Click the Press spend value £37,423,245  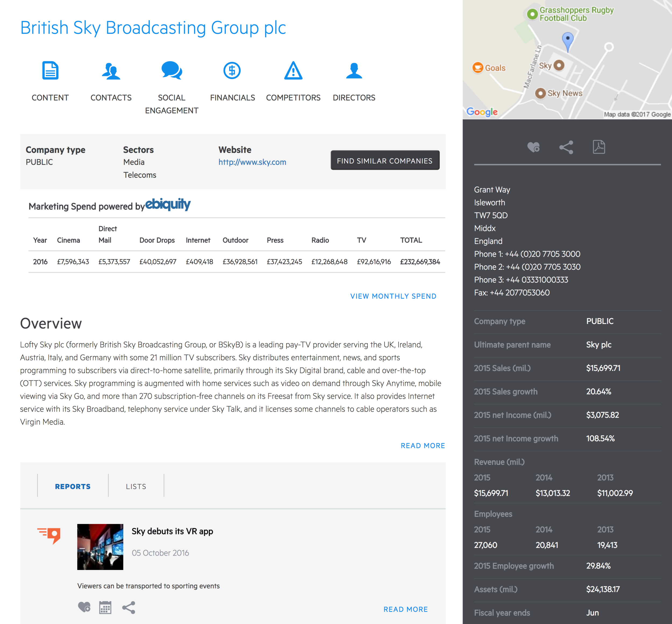tap(284, 262)
